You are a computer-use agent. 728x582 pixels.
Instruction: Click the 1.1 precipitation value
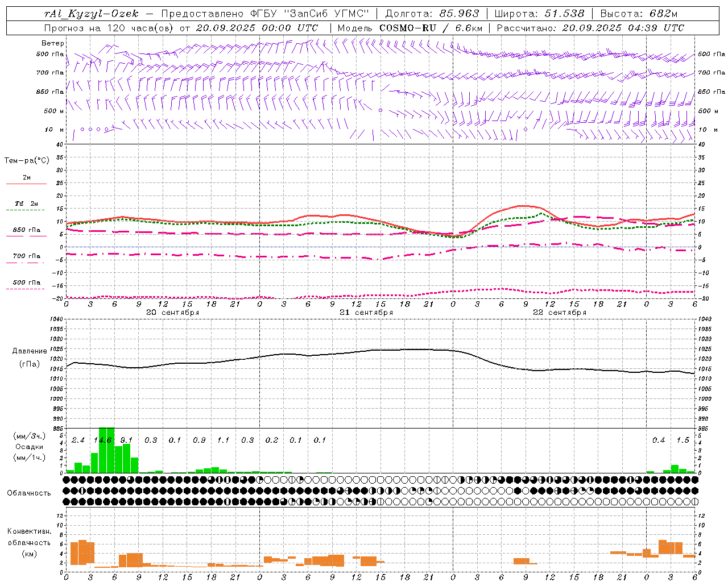click(x=223, y=440)
